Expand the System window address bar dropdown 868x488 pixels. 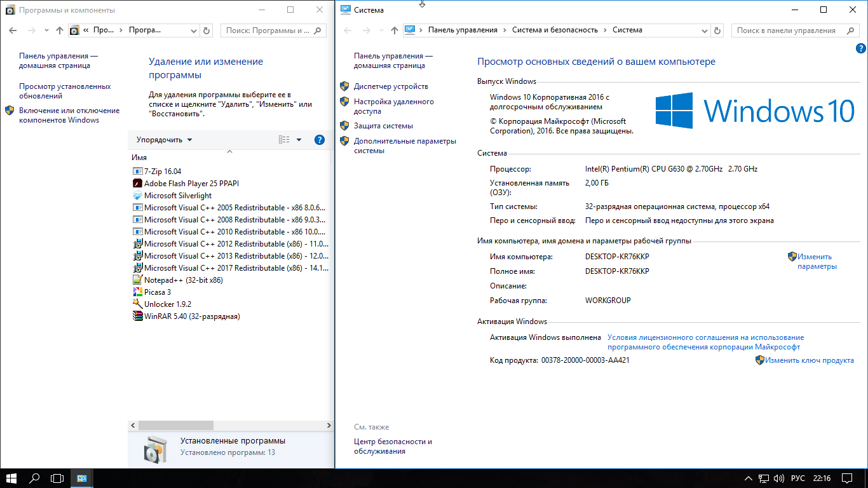(705, 30)
